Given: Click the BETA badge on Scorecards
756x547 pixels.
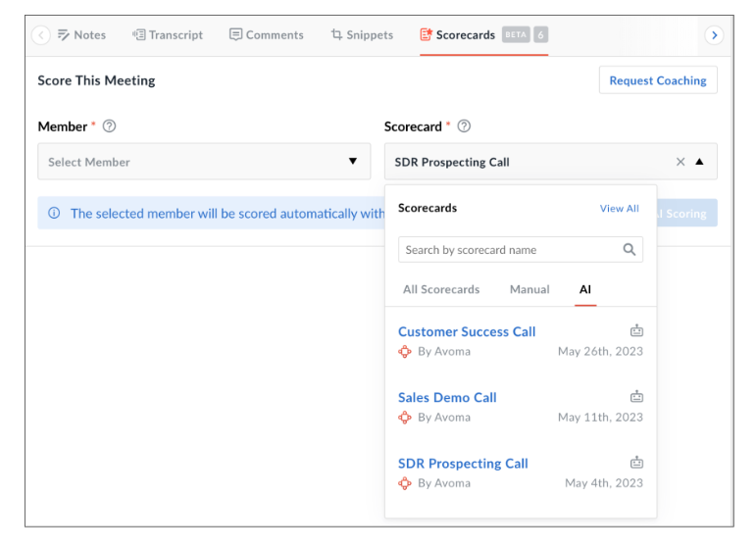Looking at the screenshot, I should click(516, 34).
